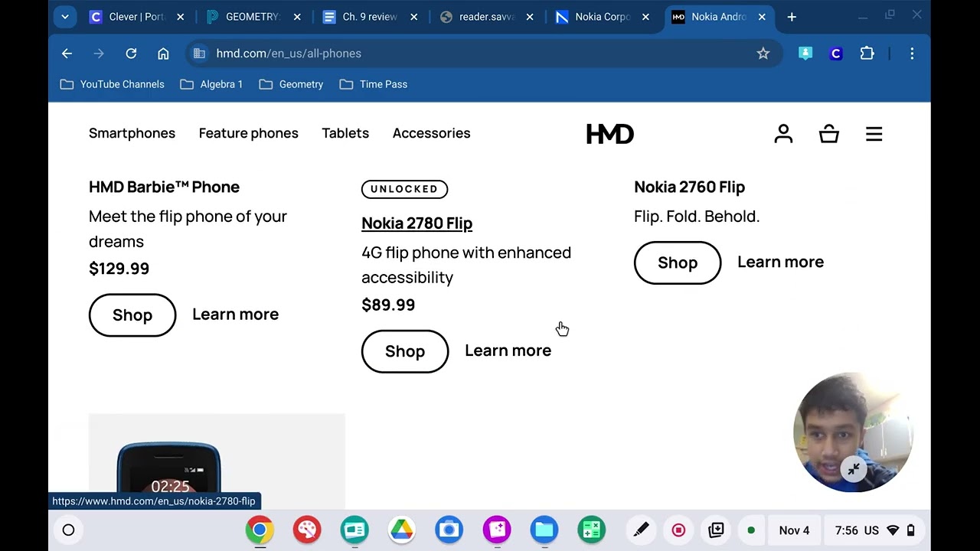Image resolution: width=980 pixels, height=551 pixels.
Task: Open the stylus pen tools
Action: [x=641, y=530]
